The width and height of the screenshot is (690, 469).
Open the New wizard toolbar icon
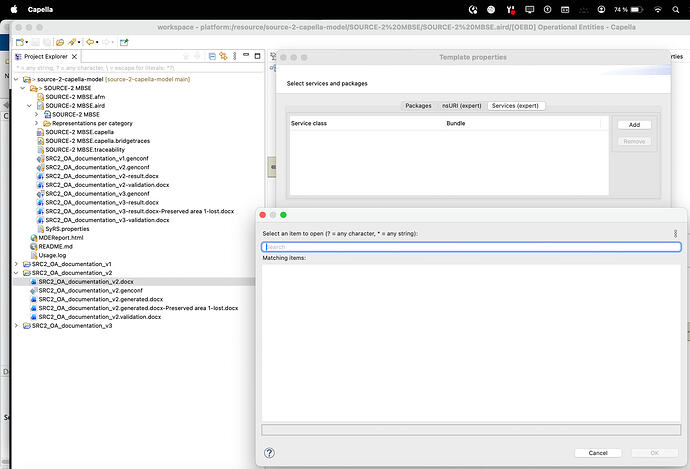(20, 42)
